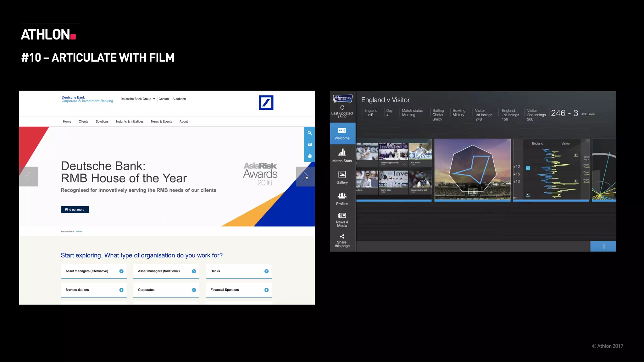Click the Find out more button
Viewport: 644px width, 362px height.
(x=75, y=210)
